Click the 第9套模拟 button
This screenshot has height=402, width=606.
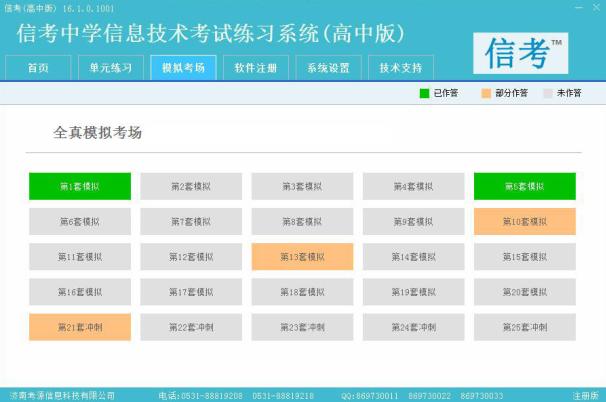414,221
